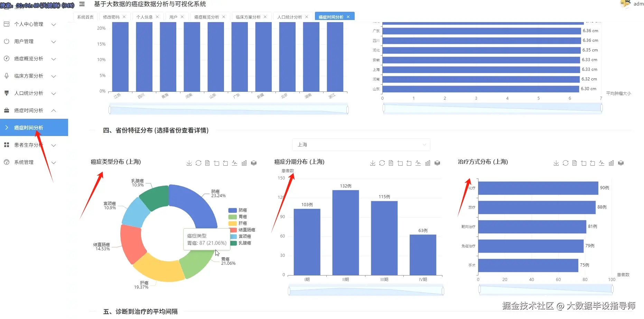This screenshot has width=644, height=319.
Task: Expand the 人口统计分析 sidebar menu
Action: 34,93
